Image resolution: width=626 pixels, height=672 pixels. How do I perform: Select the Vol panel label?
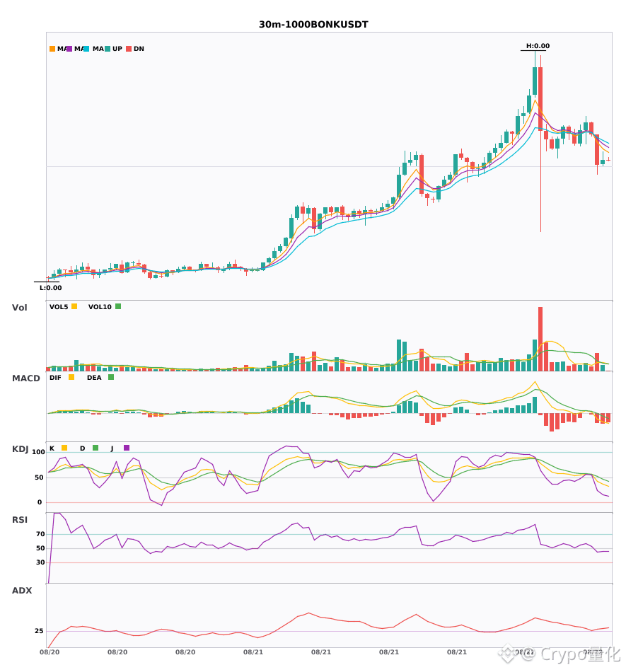click(19, 308)
